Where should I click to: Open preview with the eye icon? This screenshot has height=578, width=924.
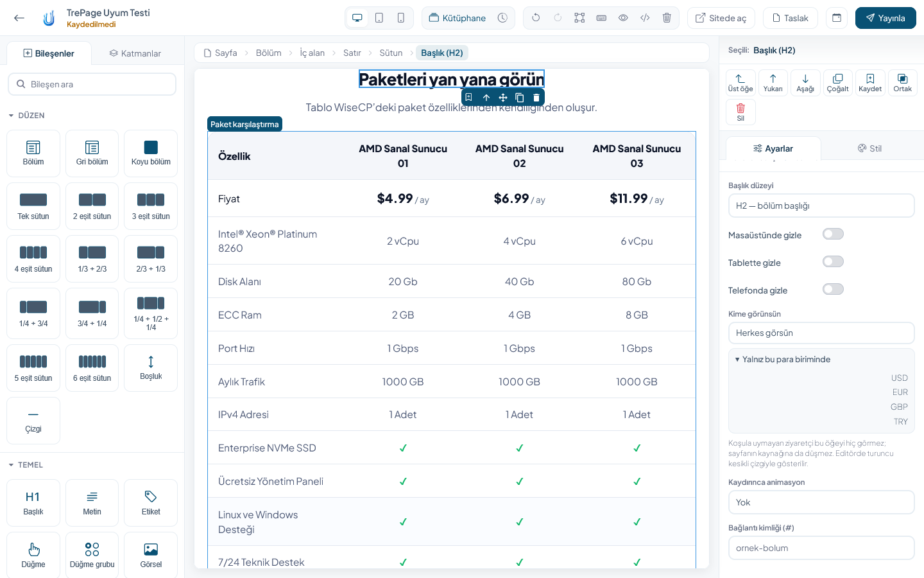[623, 18]
